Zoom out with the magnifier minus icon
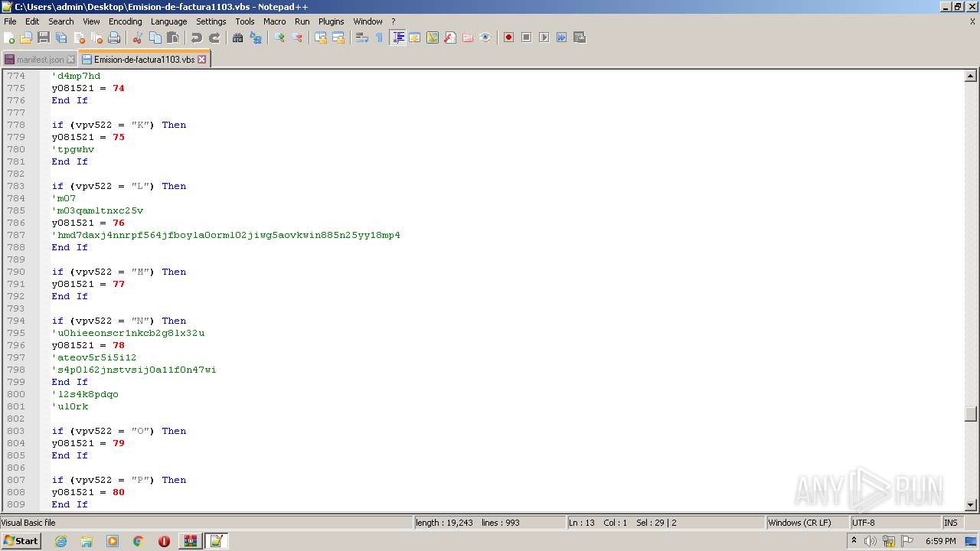 (x=297, y=37)
